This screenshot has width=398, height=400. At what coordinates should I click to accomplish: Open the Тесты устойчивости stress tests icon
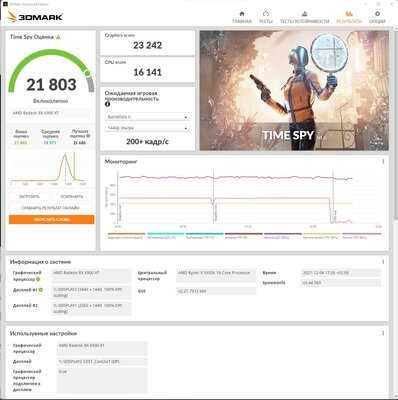click(x=304, y=14)
